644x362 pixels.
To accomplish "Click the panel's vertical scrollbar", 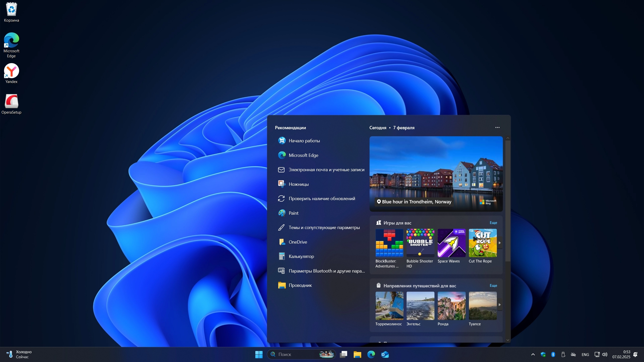I will point(508,201).
